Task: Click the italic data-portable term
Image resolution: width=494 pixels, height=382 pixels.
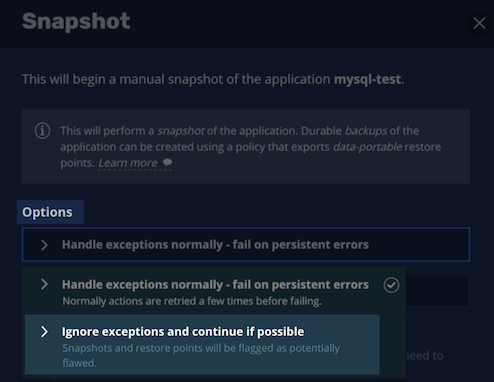Action: pyautogui.click(x=367, y=147)
